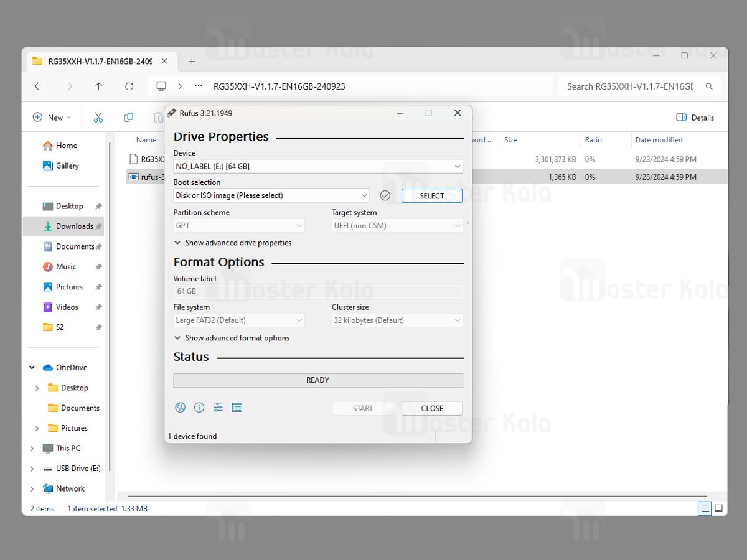The height and width of the screenshot is (560, 747).
Task: Open Home in the navigation pane
Action: coord(66,146)
